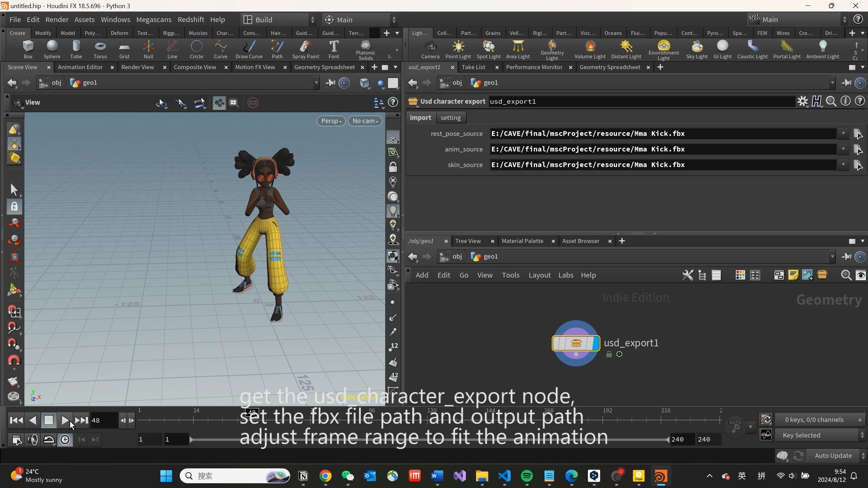Image resolution: width=868 pixels, height=488 pixels.
Task: Click the file browser icon beside rest_pose_source
Action: 859,134
